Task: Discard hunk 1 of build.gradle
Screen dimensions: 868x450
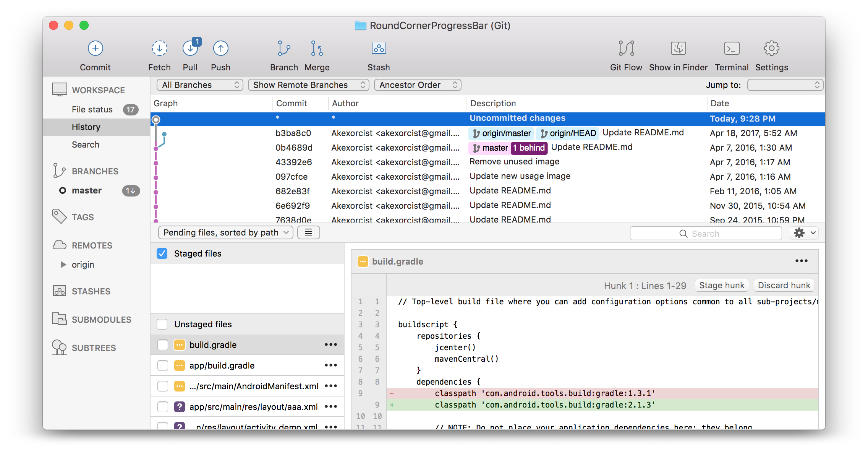Action: 784,285
